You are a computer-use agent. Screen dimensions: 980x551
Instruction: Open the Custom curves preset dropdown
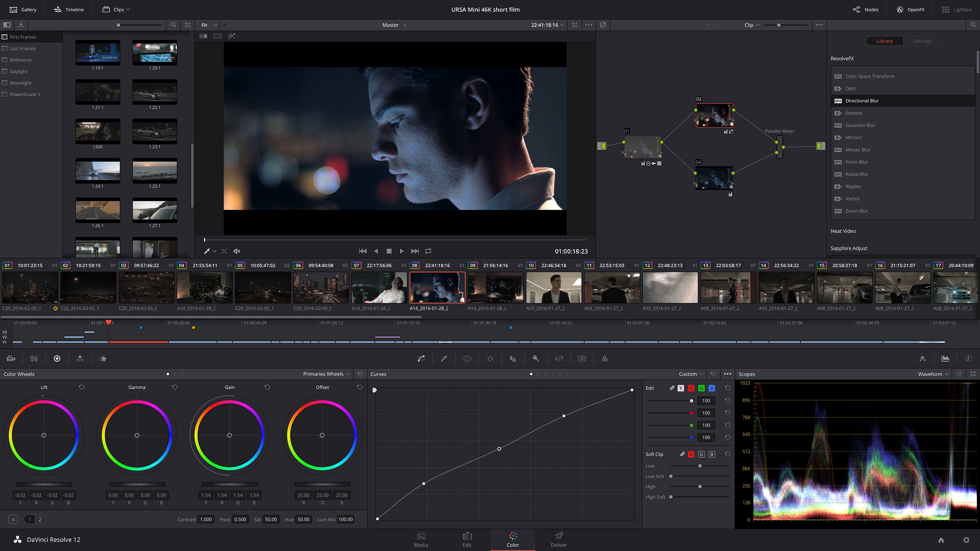[690, 374]
